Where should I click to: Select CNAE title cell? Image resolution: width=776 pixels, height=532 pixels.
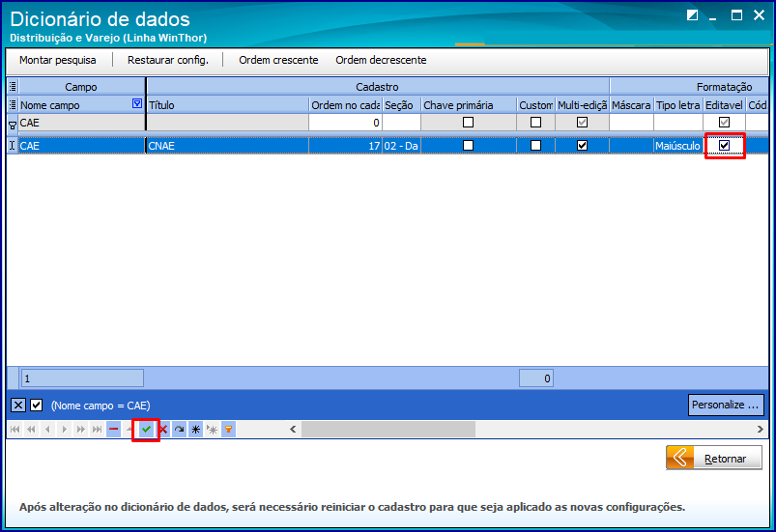tap(228, 146)
